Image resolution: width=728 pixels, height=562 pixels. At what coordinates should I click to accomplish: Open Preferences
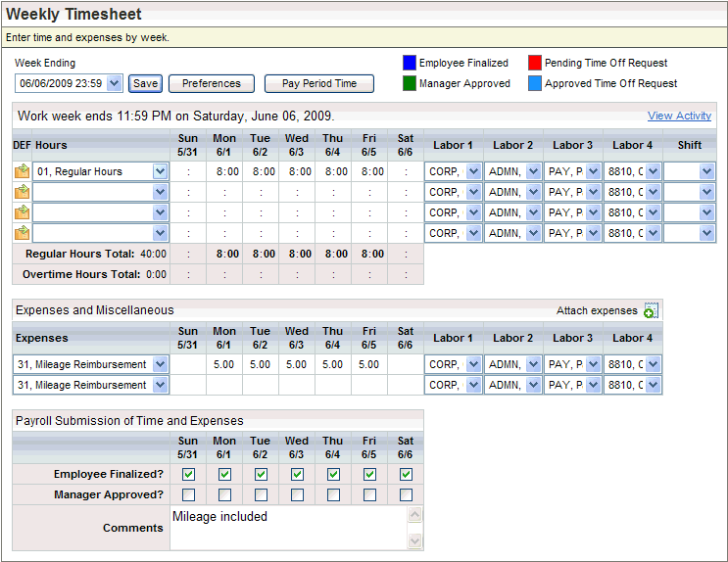(x=212, y=83)
